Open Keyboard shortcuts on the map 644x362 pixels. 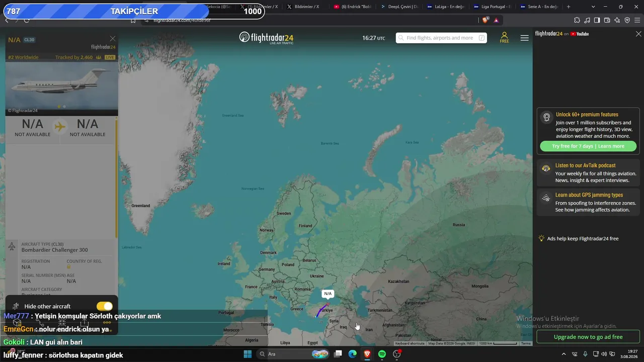[410, 343]
